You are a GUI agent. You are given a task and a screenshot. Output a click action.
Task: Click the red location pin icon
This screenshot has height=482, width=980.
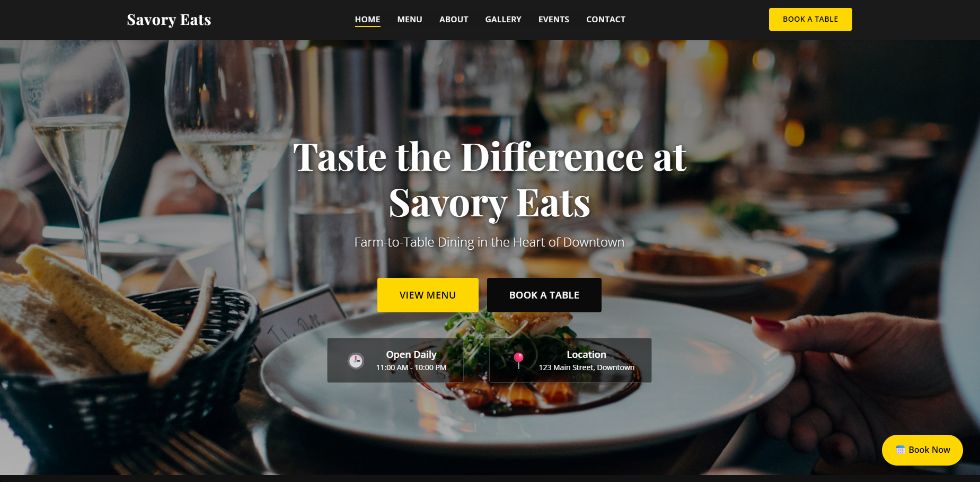point(519,361)
